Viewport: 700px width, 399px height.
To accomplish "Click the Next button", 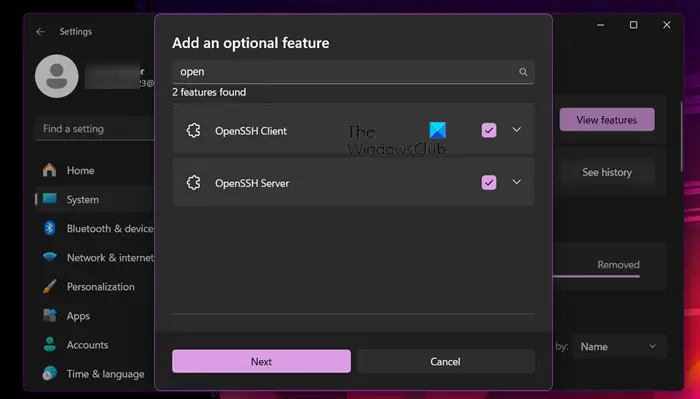I will click(261, 362).
